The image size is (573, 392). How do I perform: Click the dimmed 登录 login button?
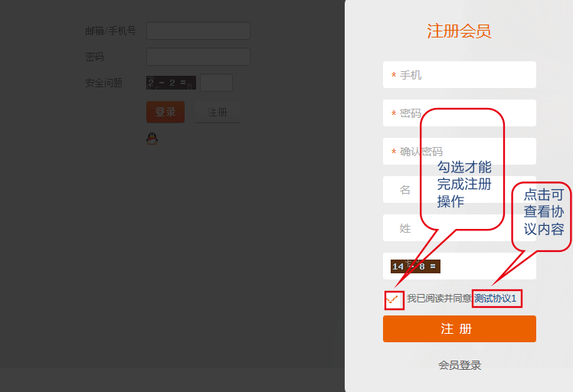165,112
